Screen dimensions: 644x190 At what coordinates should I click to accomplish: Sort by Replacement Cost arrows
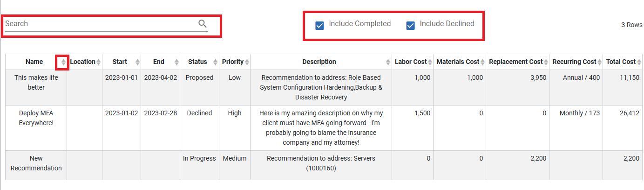coord(546,62)
